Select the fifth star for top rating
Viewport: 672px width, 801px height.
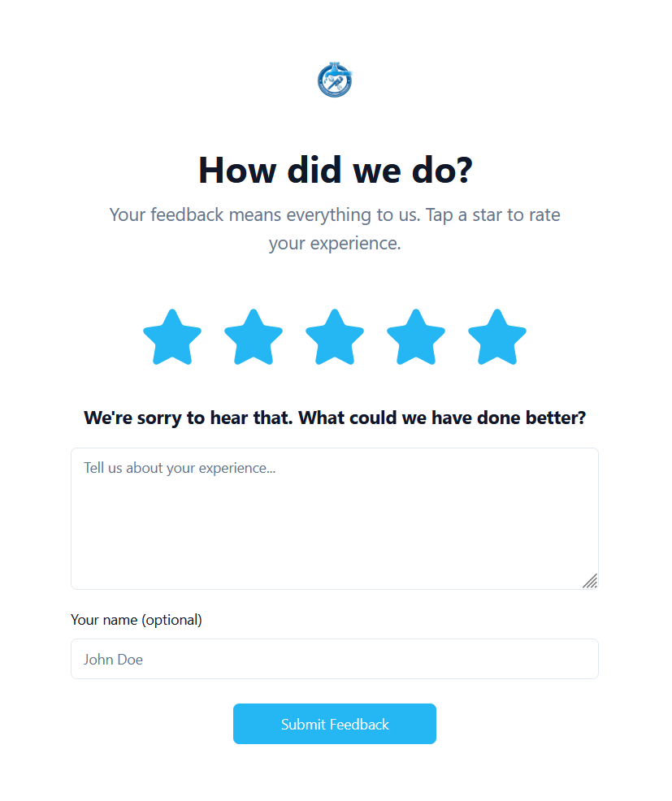pos(497,336)
